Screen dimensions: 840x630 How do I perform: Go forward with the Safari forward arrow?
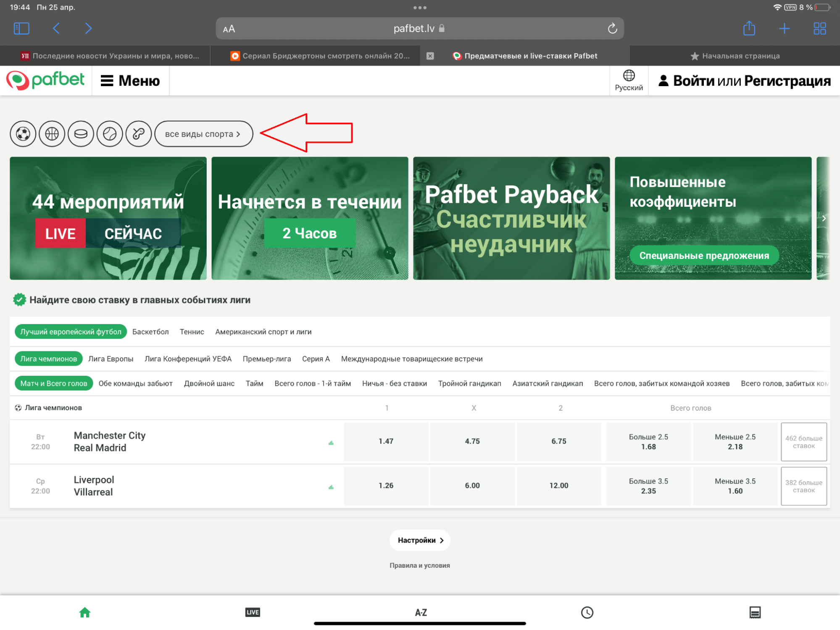coord(88,29)
